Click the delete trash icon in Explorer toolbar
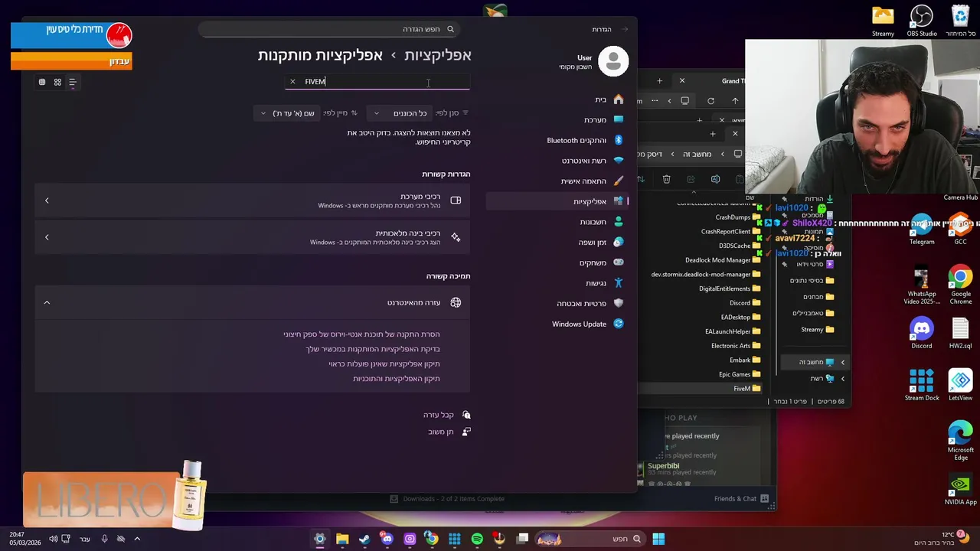980x551 pixels. click(x=666, y=179)
